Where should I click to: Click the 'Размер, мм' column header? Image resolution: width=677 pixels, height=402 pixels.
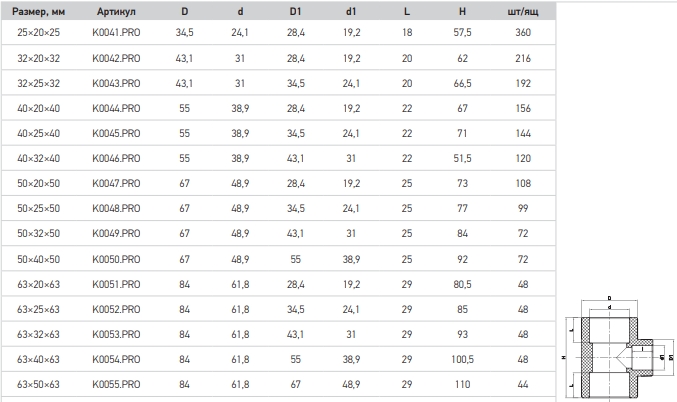(x=38, y=12)
